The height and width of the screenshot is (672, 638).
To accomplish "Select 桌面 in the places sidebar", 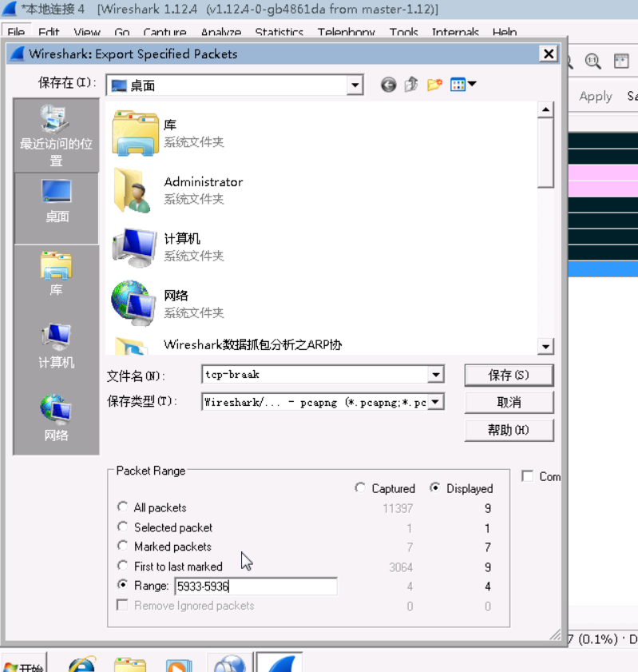I will click(x=57, y=209).
